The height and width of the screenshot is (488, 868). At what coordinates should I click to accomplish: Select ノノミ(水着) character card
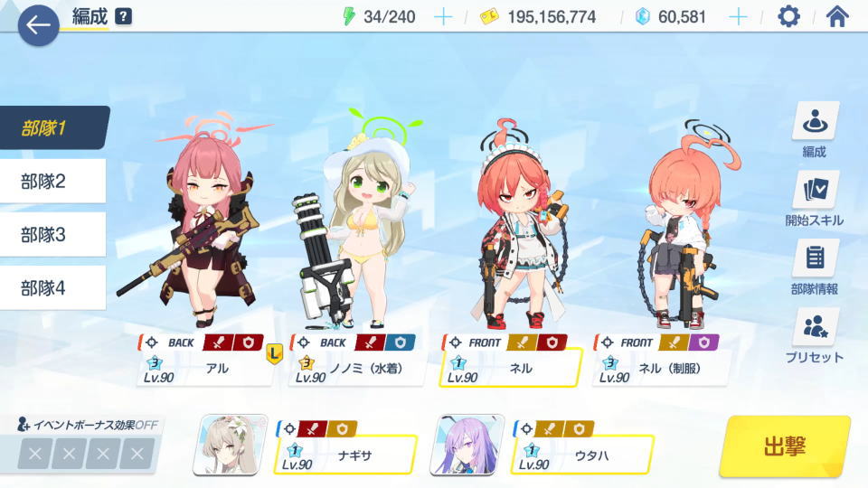click(x=357, y=360)
